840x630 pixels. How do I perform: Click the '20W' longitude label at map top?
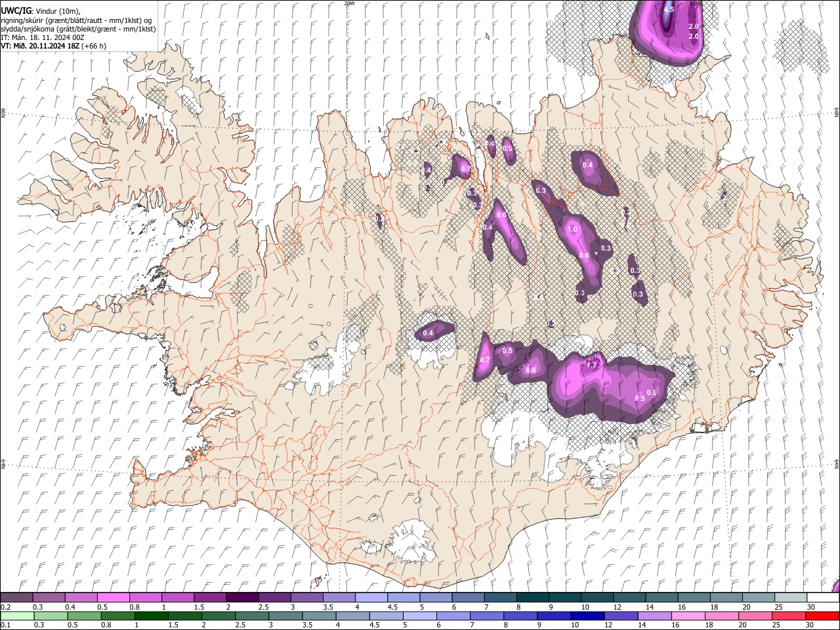click(349, 3)
